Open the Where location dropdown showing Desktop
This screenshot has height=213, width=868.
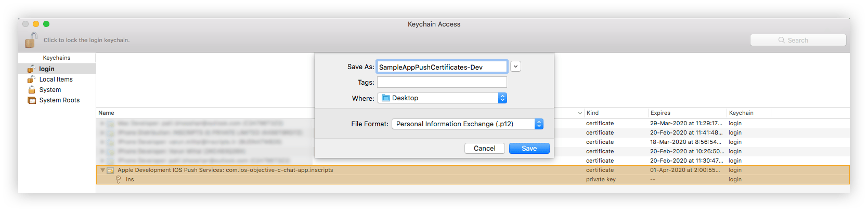(442, 98)
